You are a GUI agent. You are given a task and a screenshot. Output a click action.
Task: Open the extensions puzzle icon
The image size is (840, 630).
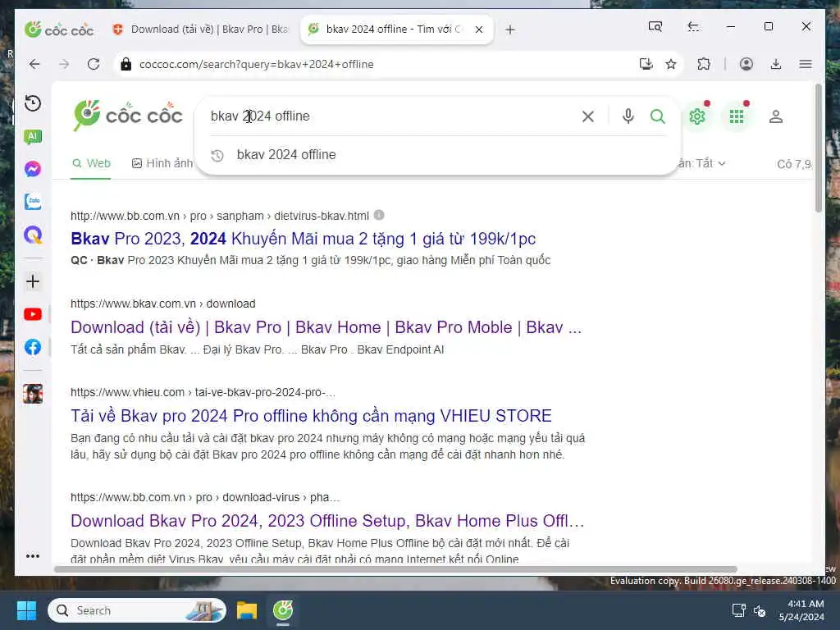pos(704,64)
